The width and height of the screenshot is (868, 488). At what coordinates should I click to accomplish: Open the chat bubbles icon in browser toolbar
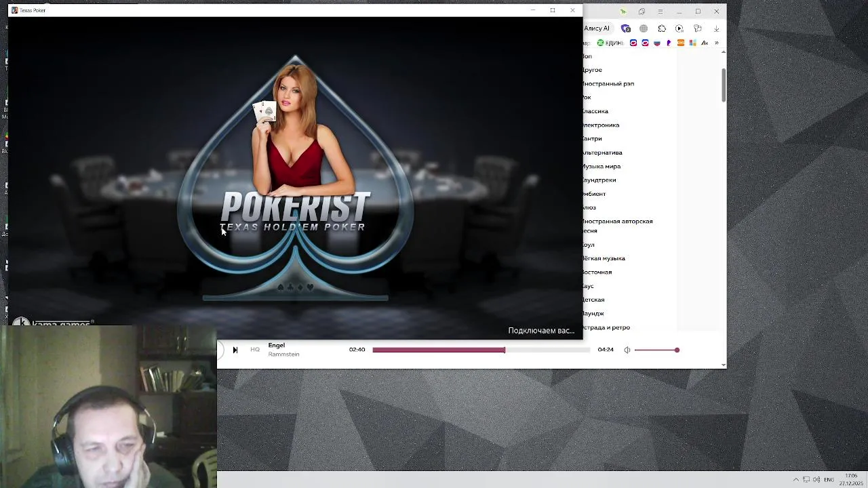point(698,28)
